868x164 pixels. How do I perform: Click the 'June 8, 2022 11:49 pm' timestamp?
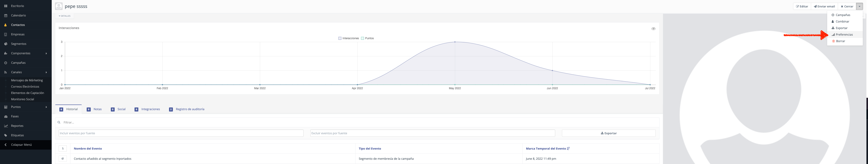pyautogui.click(x=541, y=159)
